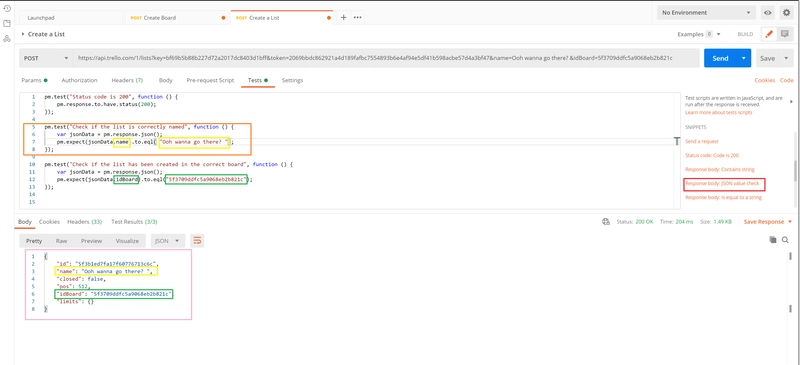This screenshot has height=365, width=800.
Task: Open the POST method dropdown
Action: pos(46,58)
